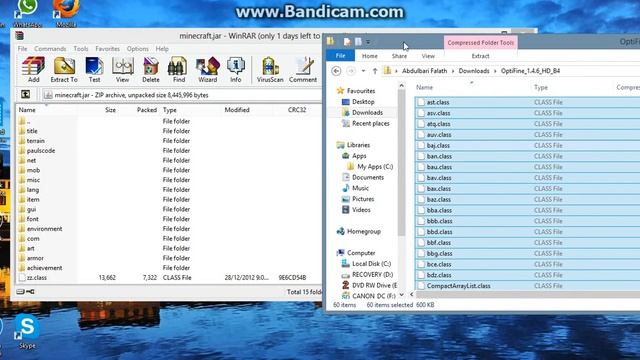This screenshot has height=360, width=640.
Task: Select Homegroup in navigation pane
Action: (x=363, y=231)
